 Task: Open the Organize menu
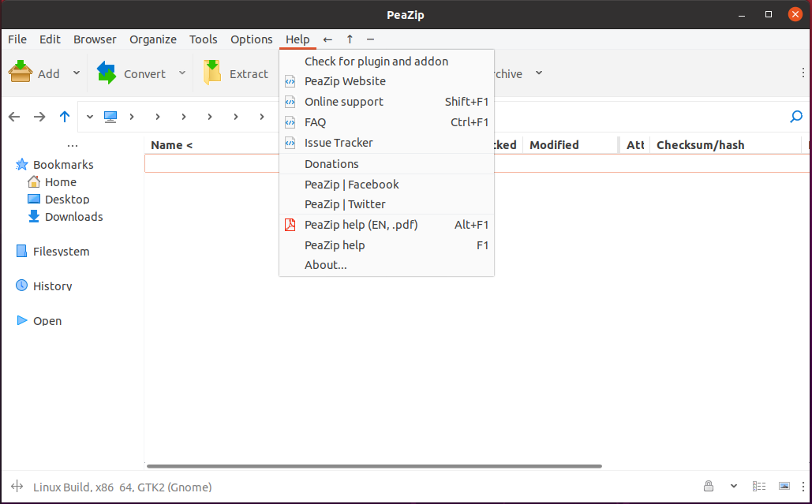153,39
